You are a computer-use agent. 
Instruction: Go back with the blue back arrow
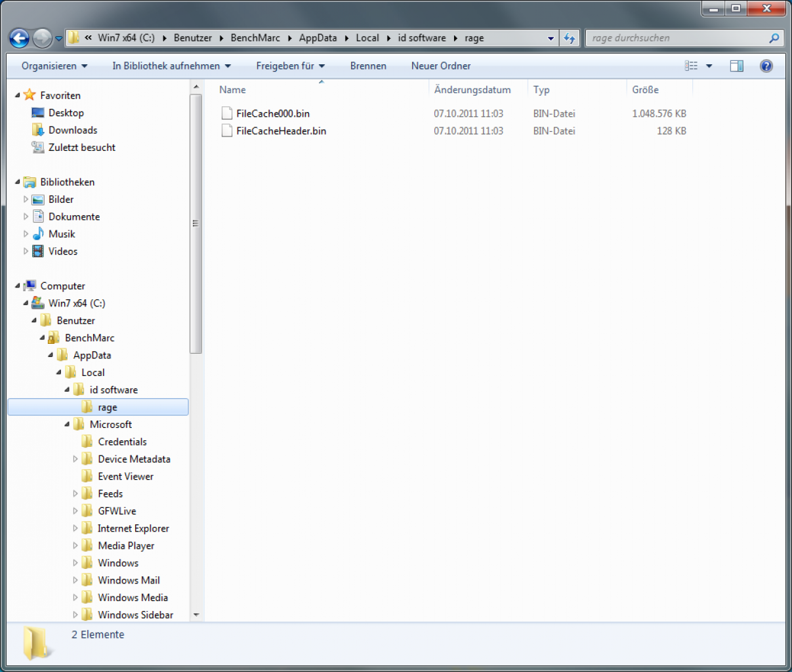19,38
